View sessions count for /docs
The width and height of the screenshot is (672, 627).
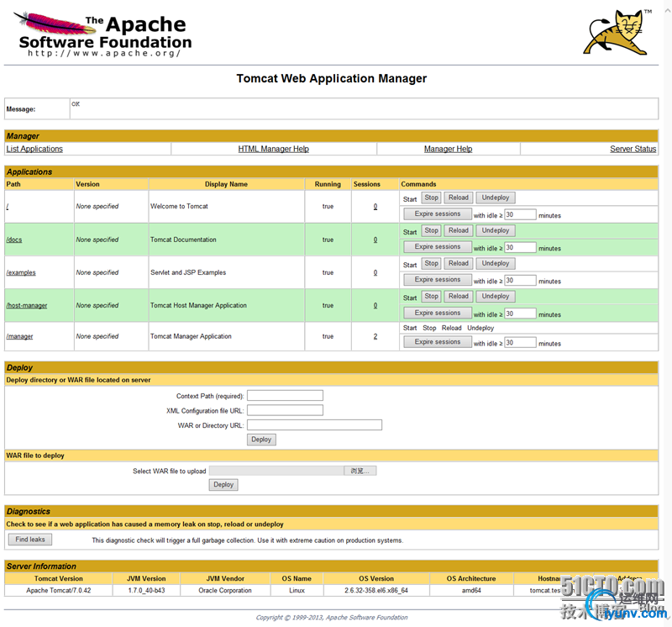pyautogui.click(x=375, y=240)
